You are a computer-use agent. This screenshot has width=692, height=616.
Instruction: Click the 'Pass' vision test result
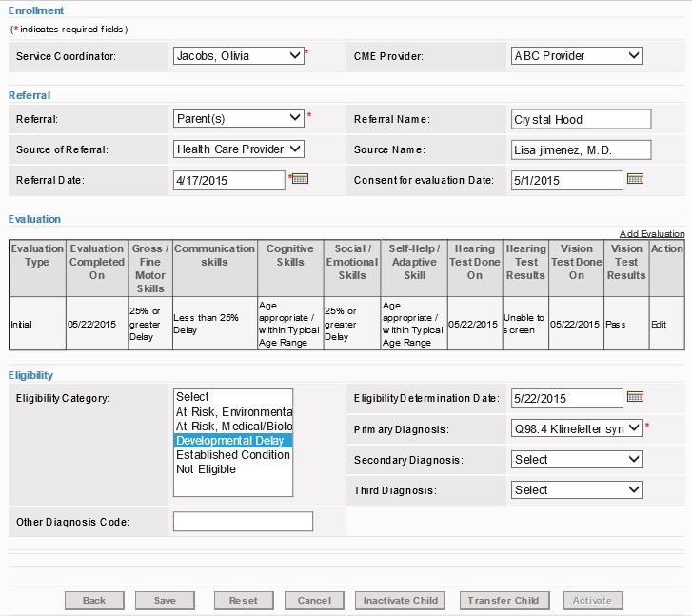(x=626, y=324)
